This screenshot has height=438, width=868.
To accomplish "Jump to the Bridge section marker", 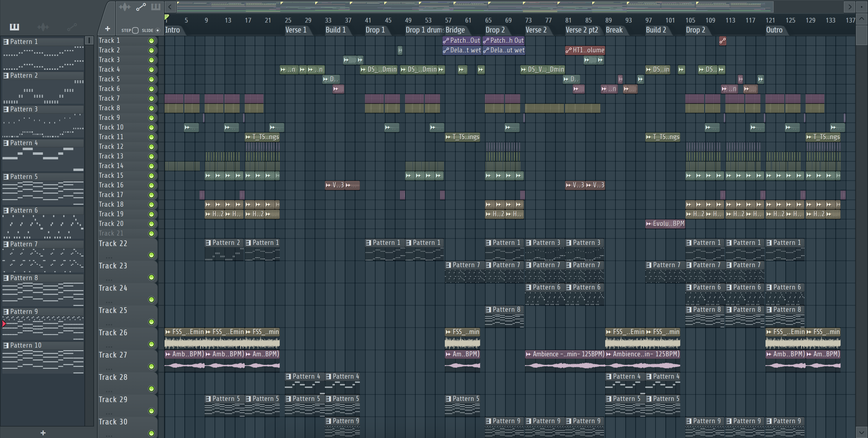I will click(x=455, y=30).
